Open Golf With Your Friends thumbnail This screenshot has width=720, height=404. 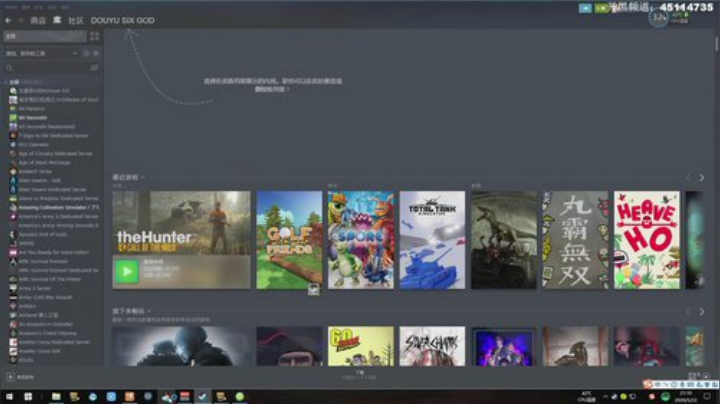coord(289,240)
